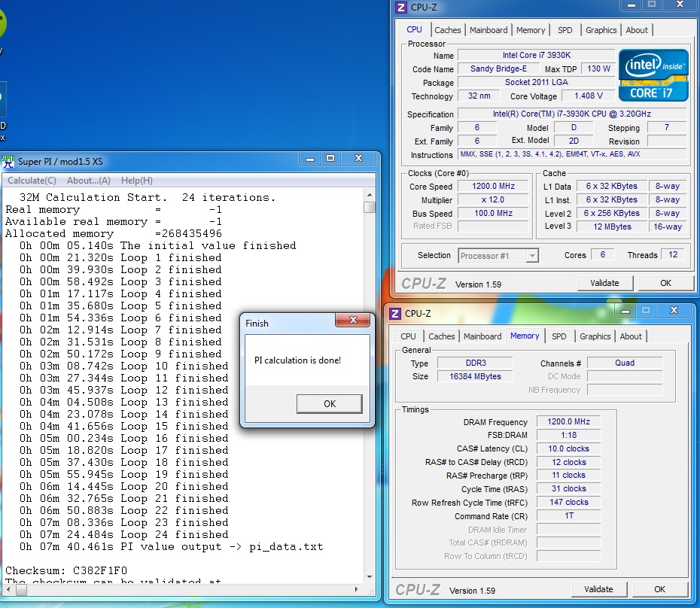Switch to Caches tab in upper CPU-Z window
This screenshot has width=700, height=608.
pos(447,30)
